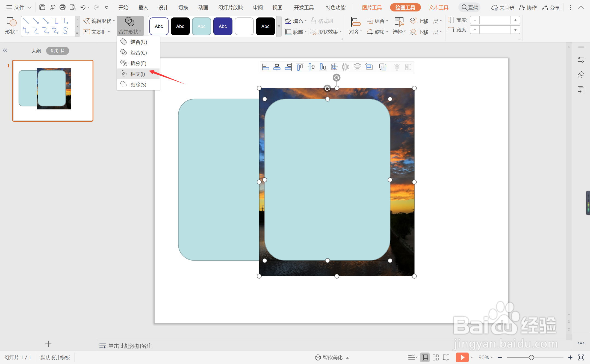Click the print preview icon

pyautogui.click(x=73, y=7)
